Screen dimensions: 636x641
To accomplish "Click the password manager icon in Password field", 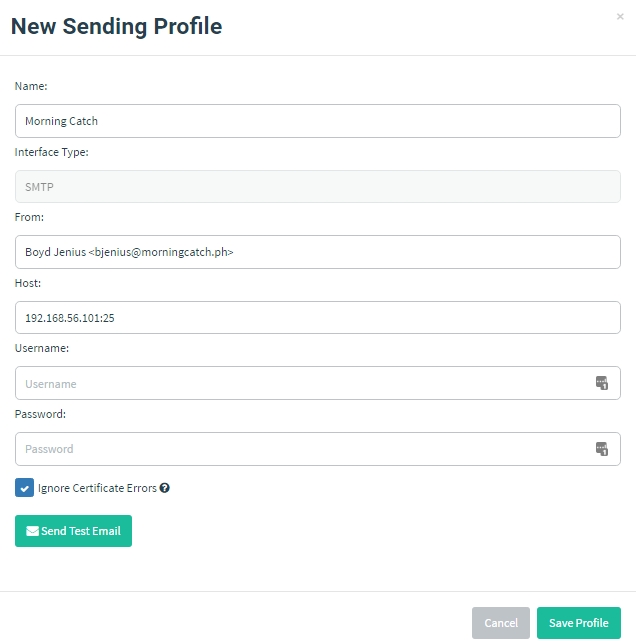I will click(601, 449).
